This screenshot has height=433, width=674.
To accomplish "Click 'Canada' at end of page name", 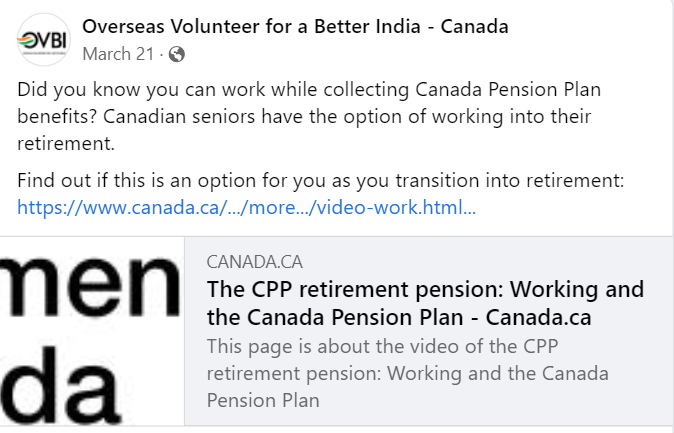I will (x=475, y=26).
